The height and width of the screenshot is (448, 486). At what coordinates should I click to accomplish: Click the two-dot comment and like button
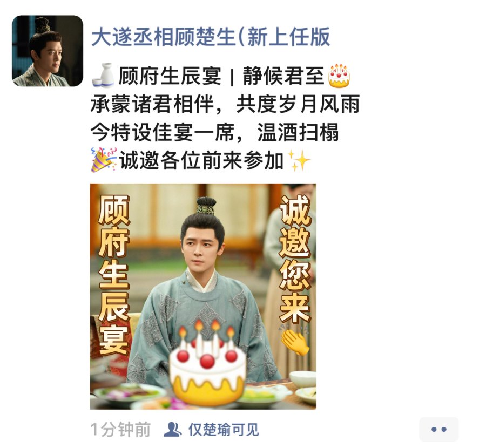point(438,429)
